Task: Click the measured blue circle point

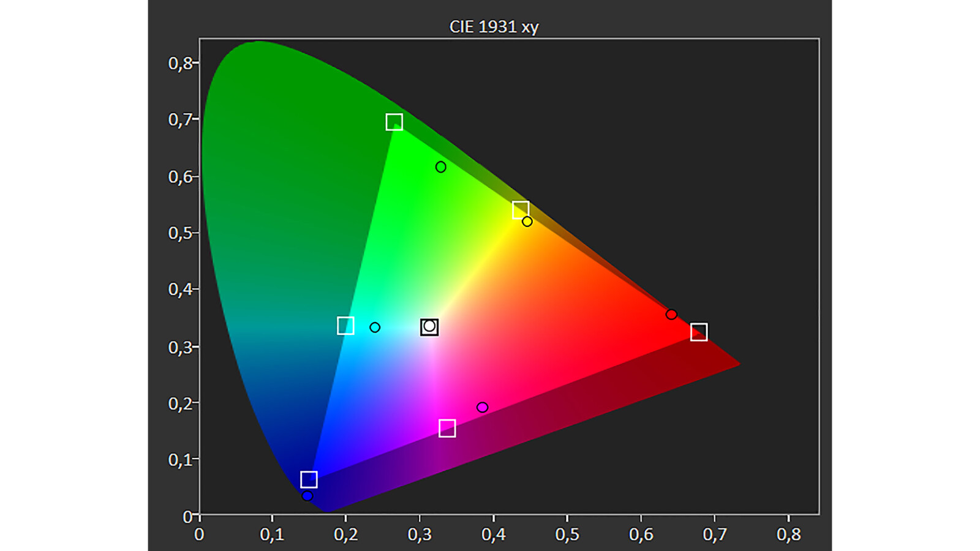Action: tap(307, 496)
